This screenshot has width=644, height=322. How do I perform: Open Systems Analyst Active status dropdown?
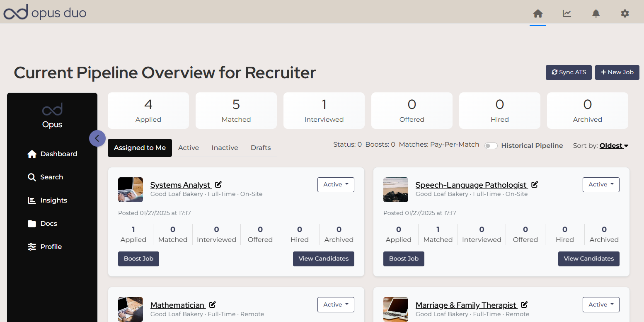coord(335,185)
